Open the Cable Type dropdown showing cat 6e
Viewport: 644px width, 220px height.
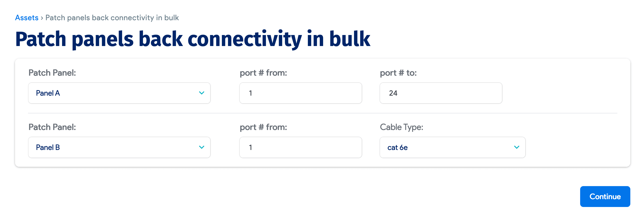pos(452,147)
